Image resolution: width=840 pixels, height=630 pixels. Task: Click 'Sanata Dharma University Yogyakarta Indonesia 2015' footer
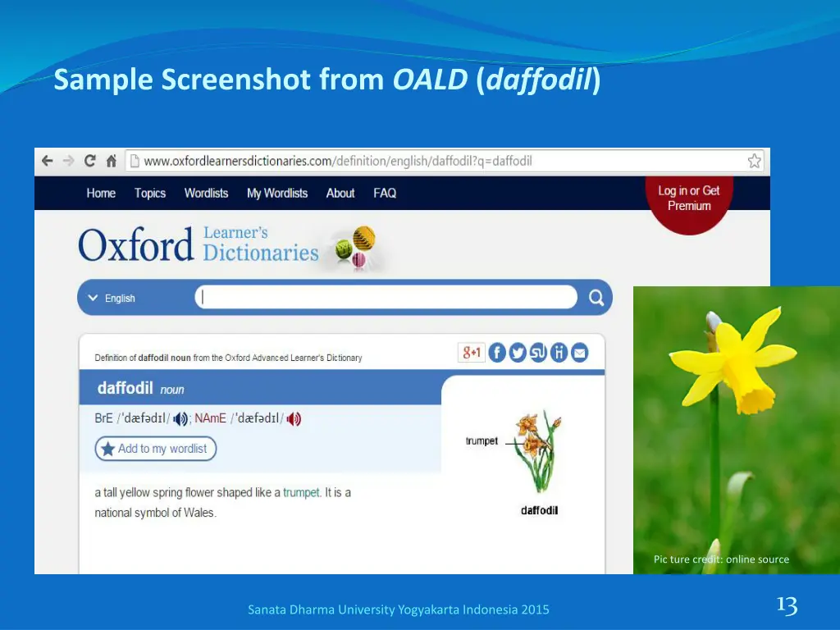click(x=399, y=609)
